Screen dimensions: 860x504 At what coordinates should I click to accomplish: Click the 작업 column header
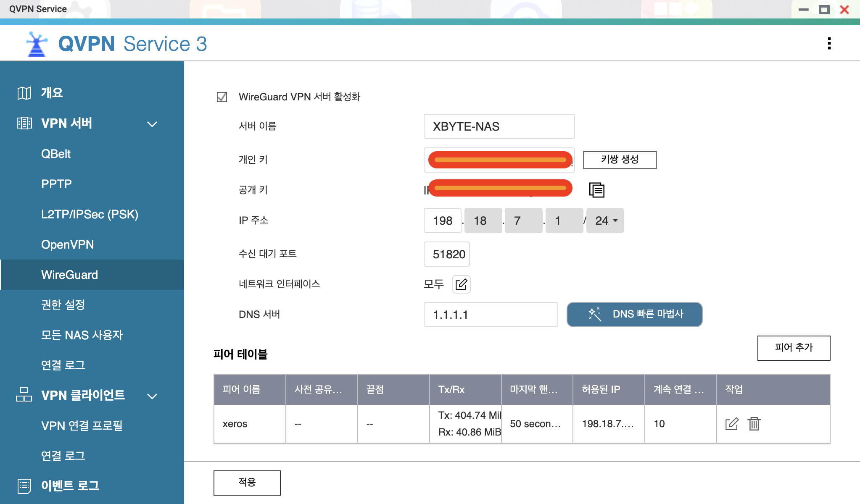(773, 390)
